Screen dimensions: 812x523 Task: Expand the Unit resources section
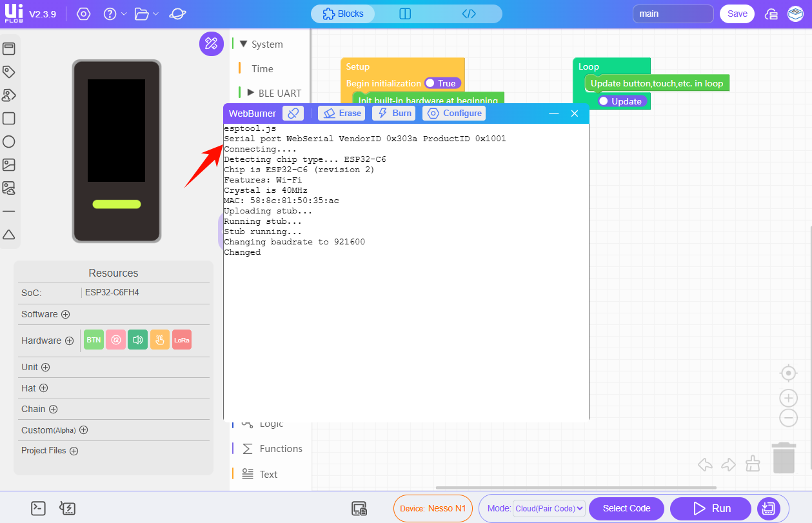pyautogui.click(x=46, y=367)
